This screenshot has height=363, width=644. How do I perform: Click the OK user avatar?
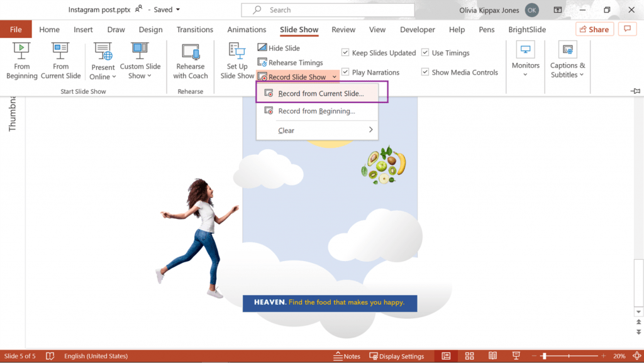point(532,10)
